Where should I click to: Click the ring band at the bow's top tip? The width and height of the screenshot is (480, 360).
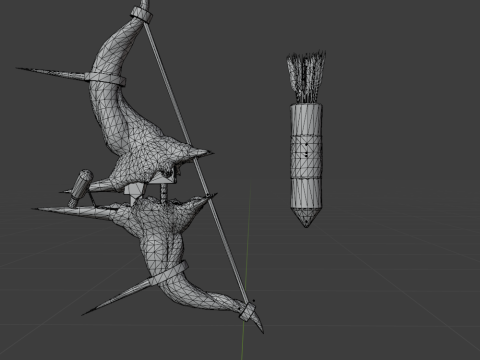tap(141, 14)
